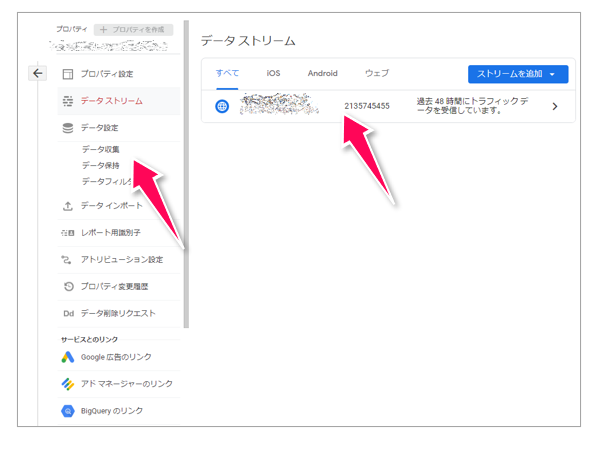
Task: Click the データインポート upload icon
Action: 68,206
